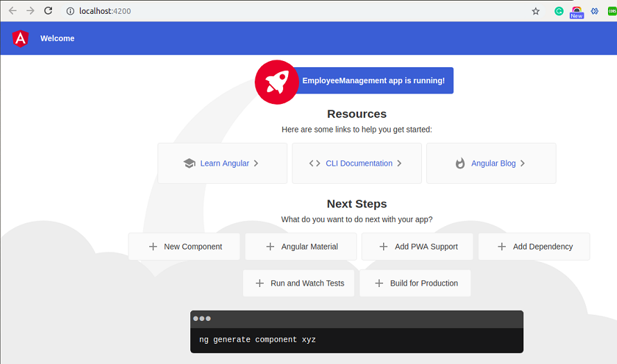Open the extension icon with New badge

(x=577, y=12)
